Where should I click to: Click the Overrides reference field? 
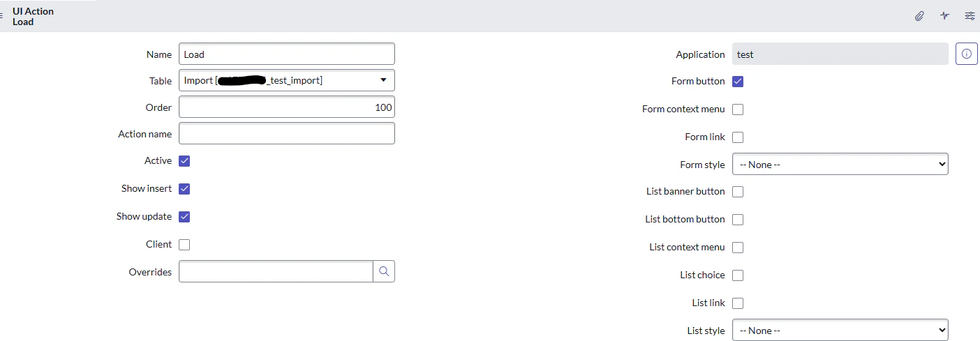(276, 271)
